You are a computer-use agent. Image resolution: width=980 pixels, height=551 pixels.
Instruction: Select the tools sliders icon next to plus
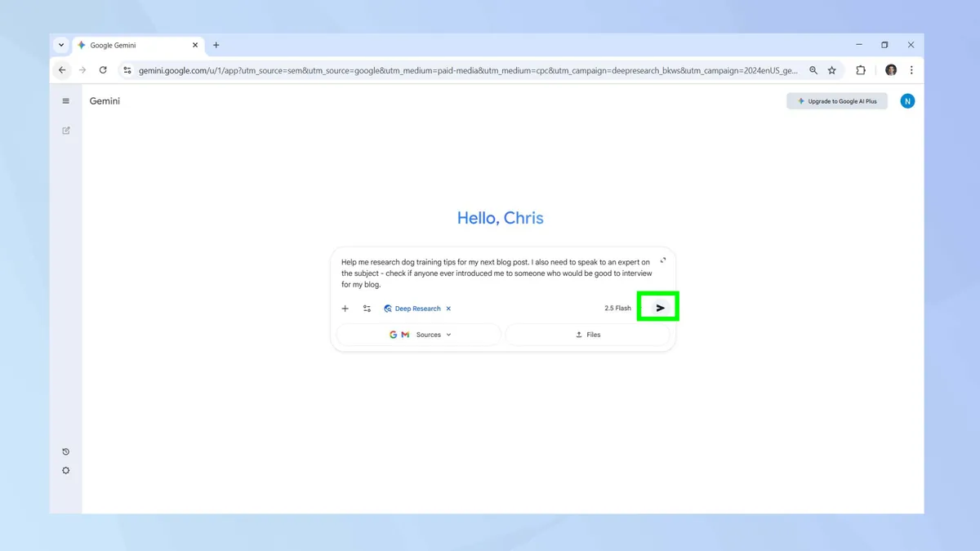(x=367, y=309)
